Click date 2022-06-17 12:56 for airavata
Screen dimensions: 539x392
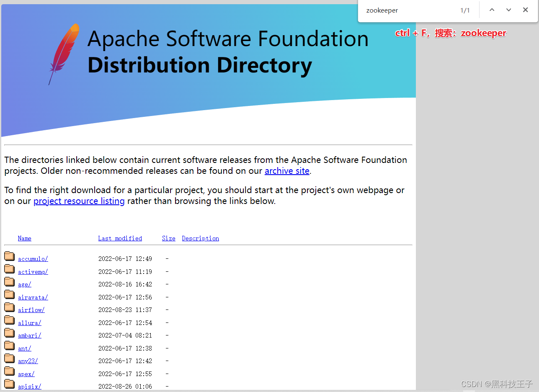[x=125, y=297]
